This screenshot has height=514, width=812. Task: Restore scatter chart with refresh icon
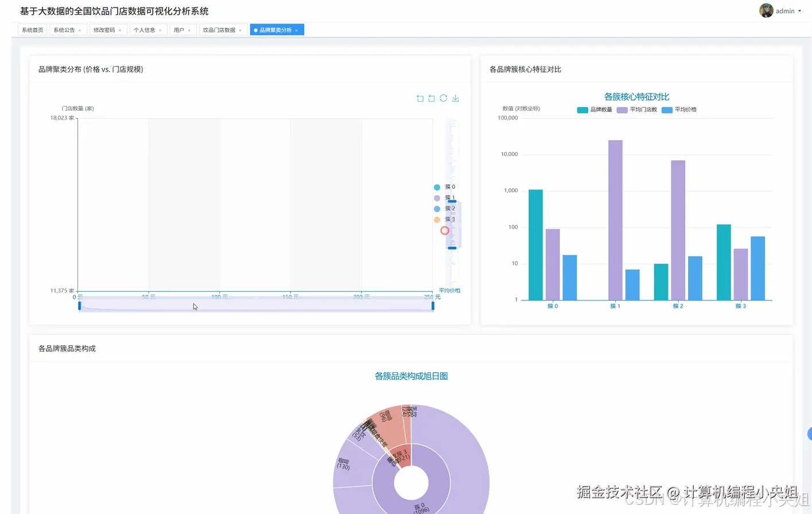click(444, 98)
